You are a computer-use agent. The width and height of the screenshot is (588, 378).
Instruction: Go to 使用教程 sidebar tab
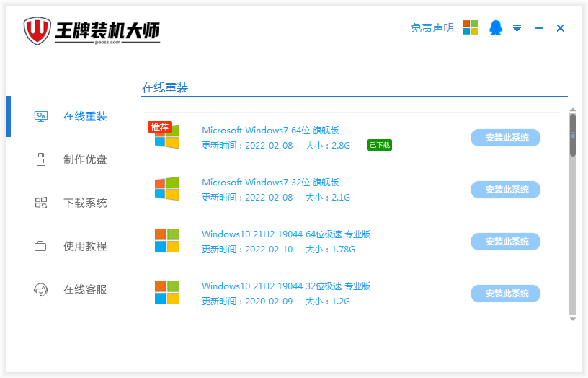point(85,246)
